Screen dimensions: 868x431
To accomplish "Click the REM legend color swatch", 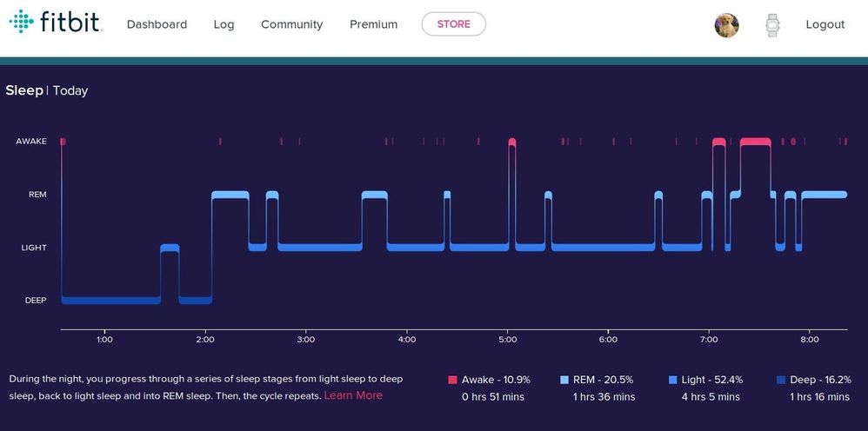I will [564, 380].
